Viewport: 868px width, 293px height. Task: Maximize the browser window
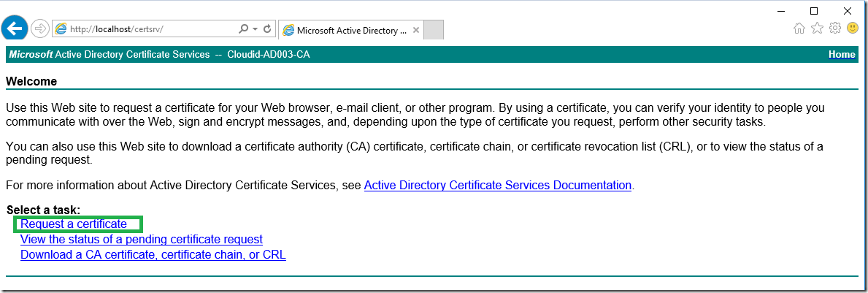click(x=814, y=10)
